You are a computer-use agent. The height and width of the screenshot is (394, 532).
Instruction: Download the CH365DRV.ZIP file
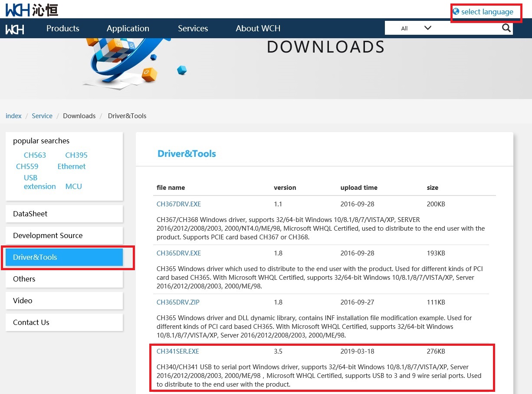coord(177,302)
